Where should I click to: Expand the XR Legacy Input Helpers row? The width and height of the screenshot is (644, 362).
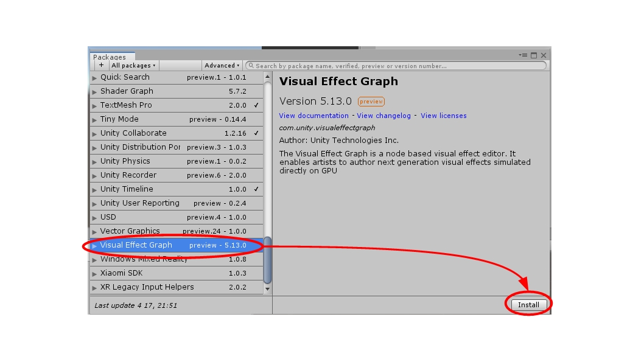point(94,287)
